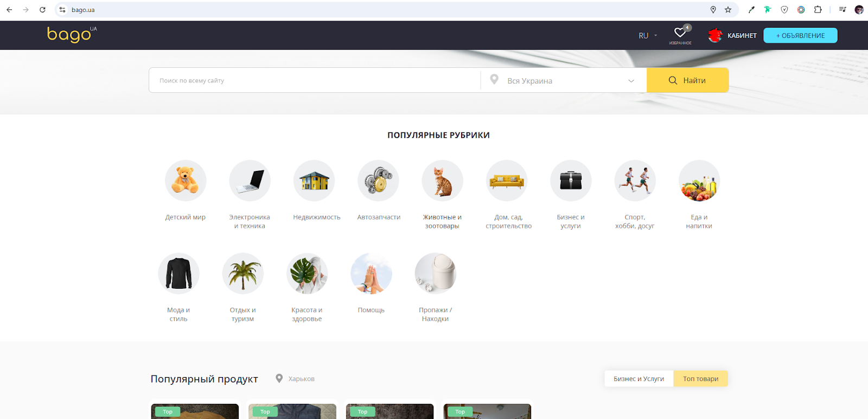Open the КАБИНЕТ link
This screenshot has width=868, height=419.
(742, 36)
